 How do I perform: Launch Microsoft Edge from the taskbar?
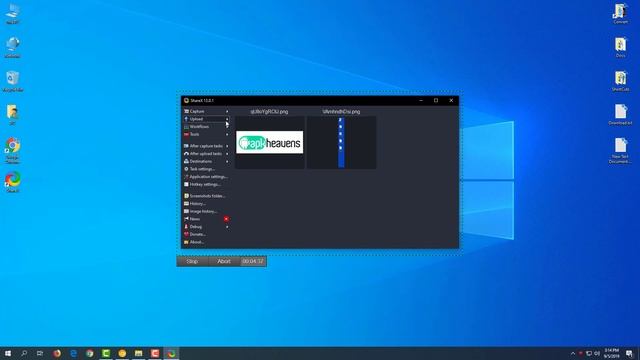pyautogui.click(x=73, y=353)
